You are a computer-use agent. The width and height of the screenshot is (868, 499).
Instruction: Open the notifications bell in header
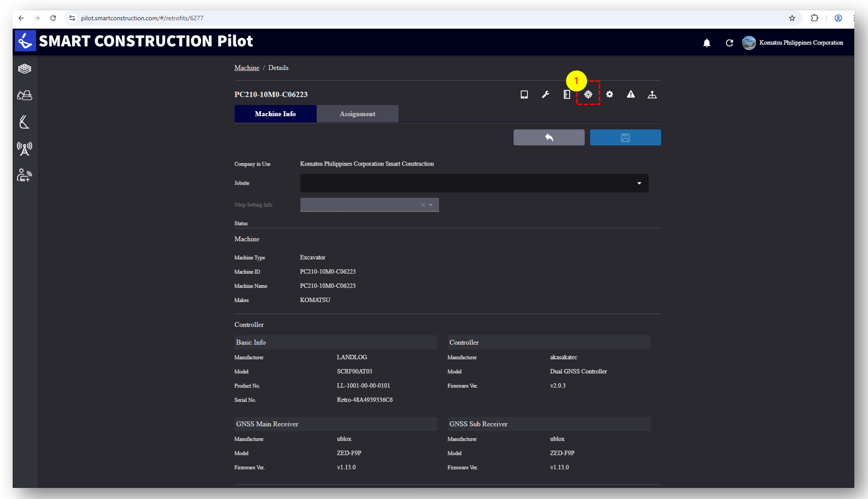click(706, 43)
